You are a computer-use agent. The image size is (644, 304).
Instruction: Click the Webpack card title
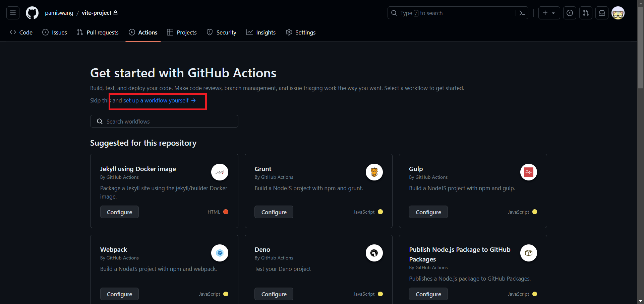(x=114, y=249)
